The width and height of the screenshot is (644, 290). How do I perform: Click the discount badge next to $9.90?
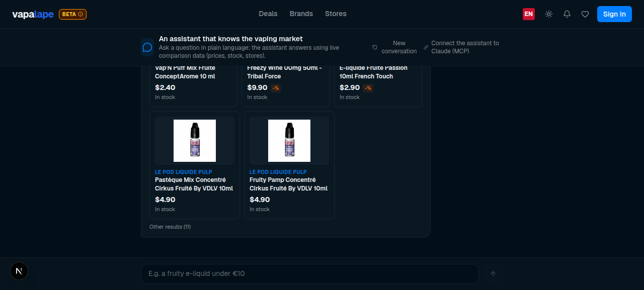pyautogui.click(x=276, y=88)
